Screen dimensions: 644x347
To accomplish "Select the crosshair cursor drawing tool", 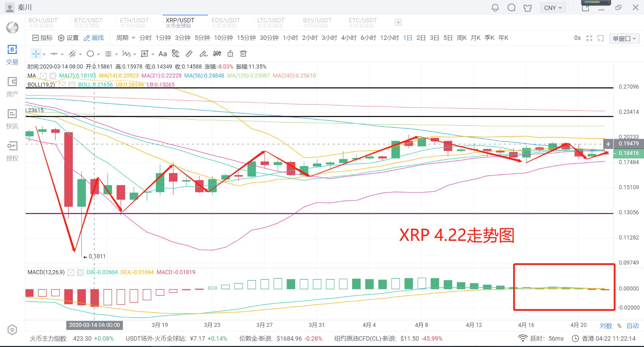I will (36, 54).
